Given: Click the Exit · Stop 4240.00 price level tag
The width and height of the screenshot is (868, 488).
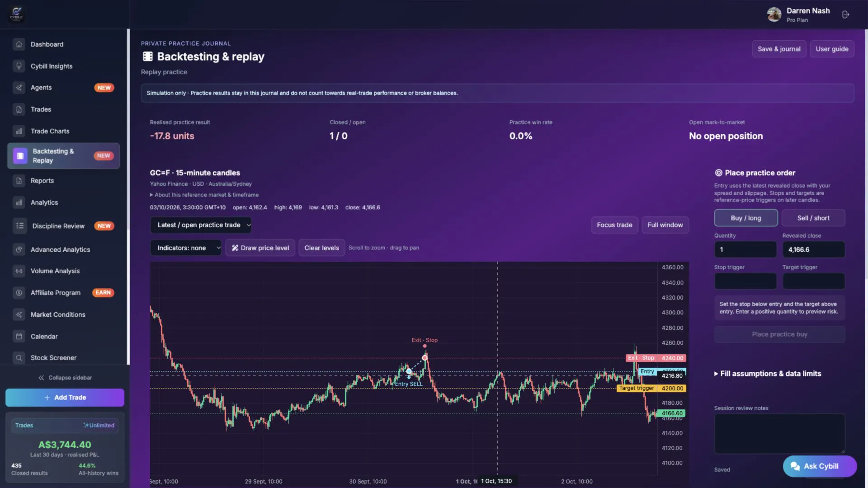Looking at the screenshot, I should [656, 358].
